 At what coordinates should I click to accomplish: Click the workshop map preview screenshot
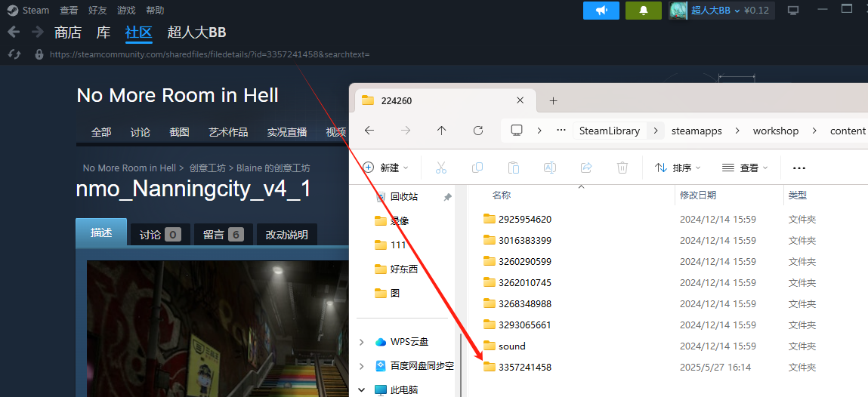pyautogui.click(x=218, y=328)
